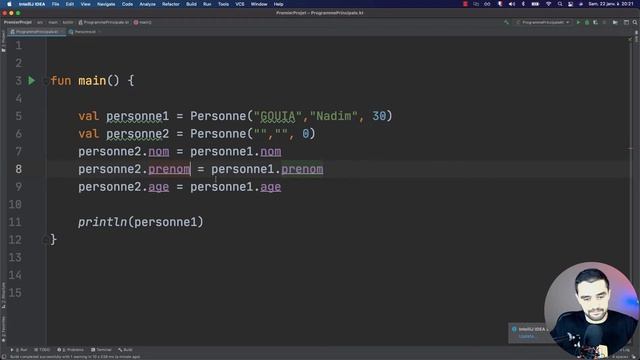
Task: Click ProgrammePrincipale.kt breadcrumb in navigation bar
Action: click(104, 22)
